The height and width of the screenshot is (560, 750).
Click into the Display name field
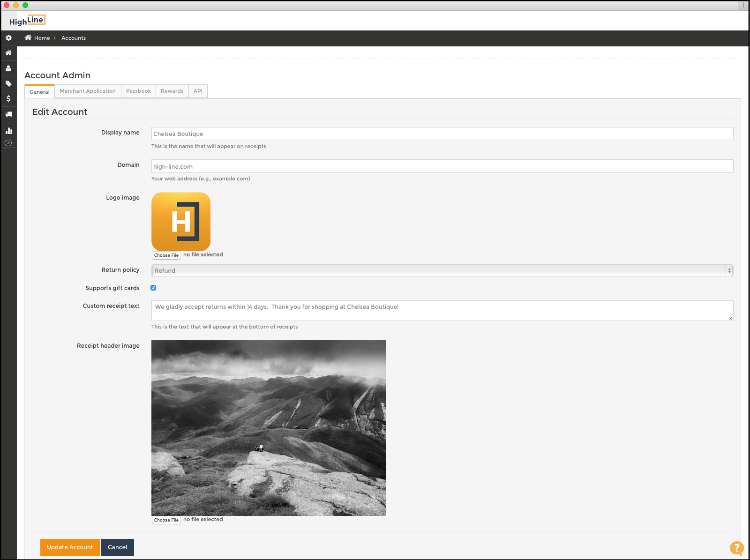(x=442, y=134)
